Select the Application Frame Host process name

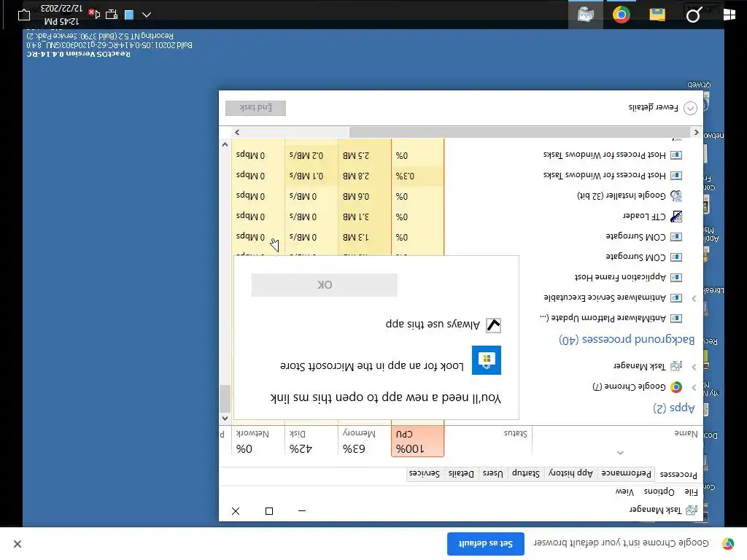click(x=620, y=277)
